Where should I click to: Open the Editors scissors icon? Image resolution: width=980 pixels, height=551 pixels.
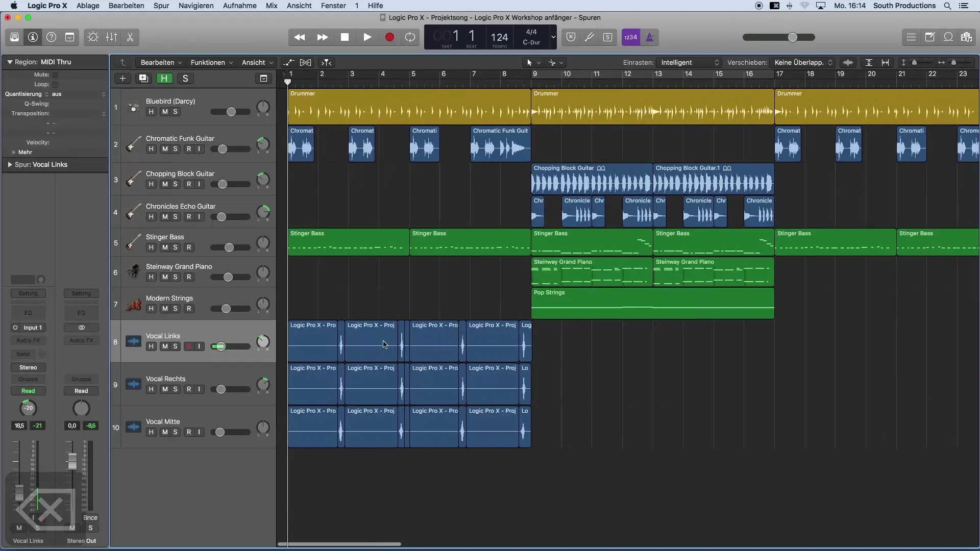[x=130, y=37]
